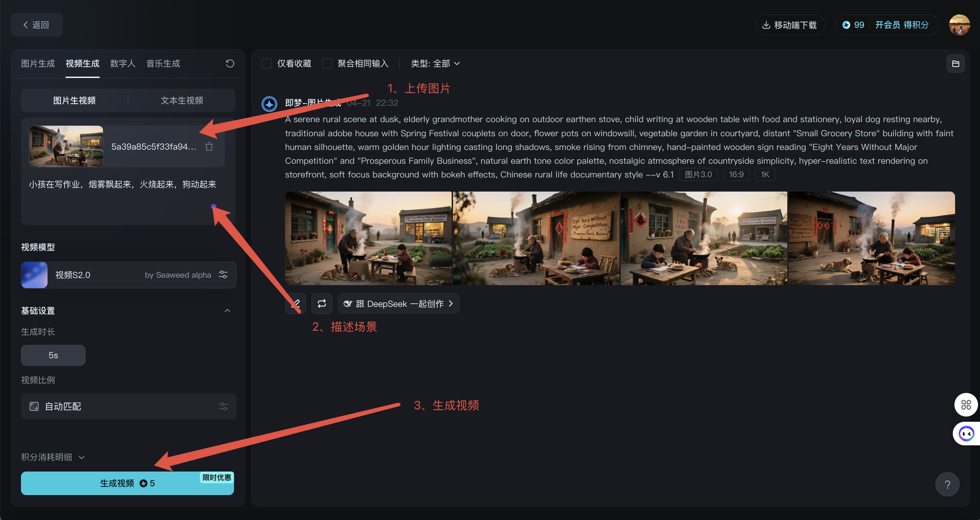Open the 类型: 全部 dropdown
980x520 pixels.
tap(435, 64)
